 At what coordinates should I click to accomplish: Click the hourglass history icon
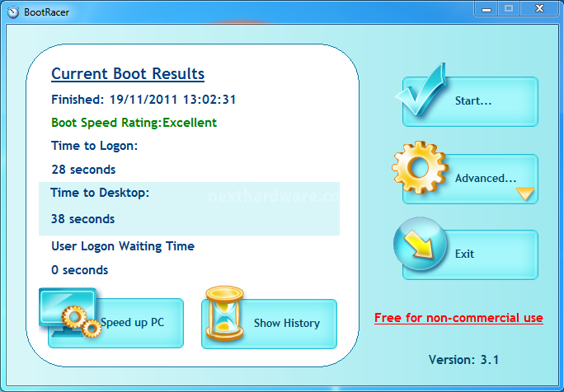[x=224, y=313]
